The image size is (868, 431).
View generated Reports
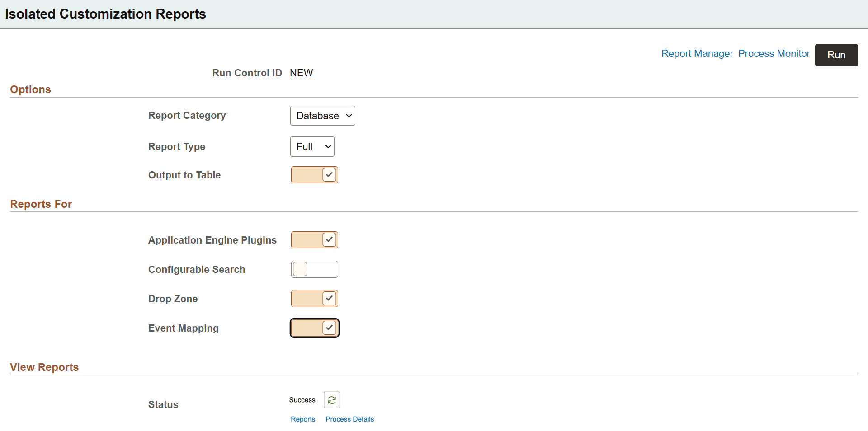pos(302,419)
